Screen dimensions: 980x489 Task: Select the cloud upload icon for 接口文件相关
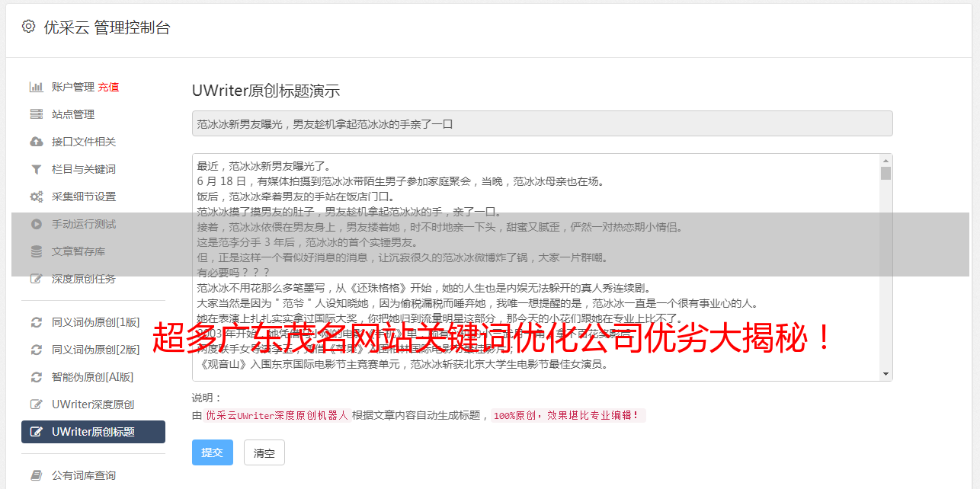tap(36, 142)
